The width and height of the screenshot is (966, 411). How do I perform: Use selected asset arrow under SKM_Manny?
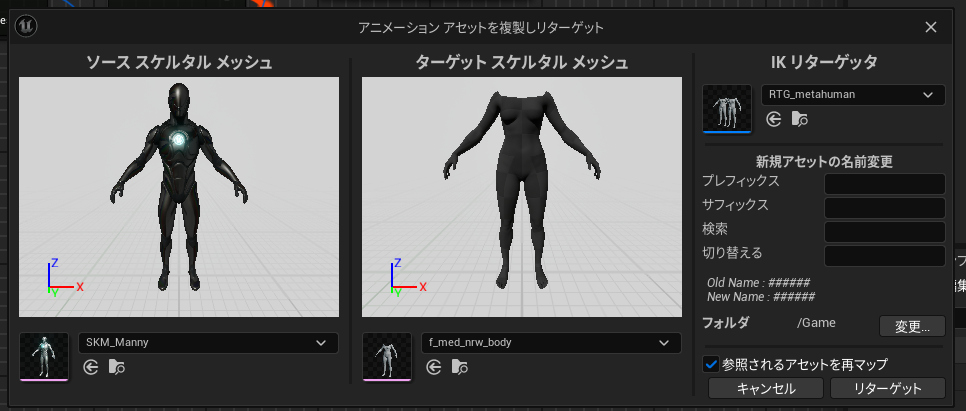[x=91, y=367]
